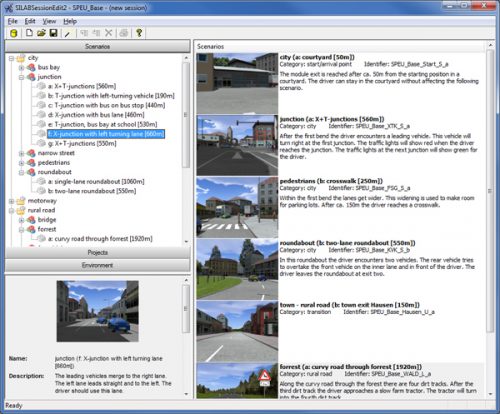Click 'roundabout (b: two-lane roundabout [550m])' heading
The height and width of the screenshot is (414, 500).
click(347, 243)
